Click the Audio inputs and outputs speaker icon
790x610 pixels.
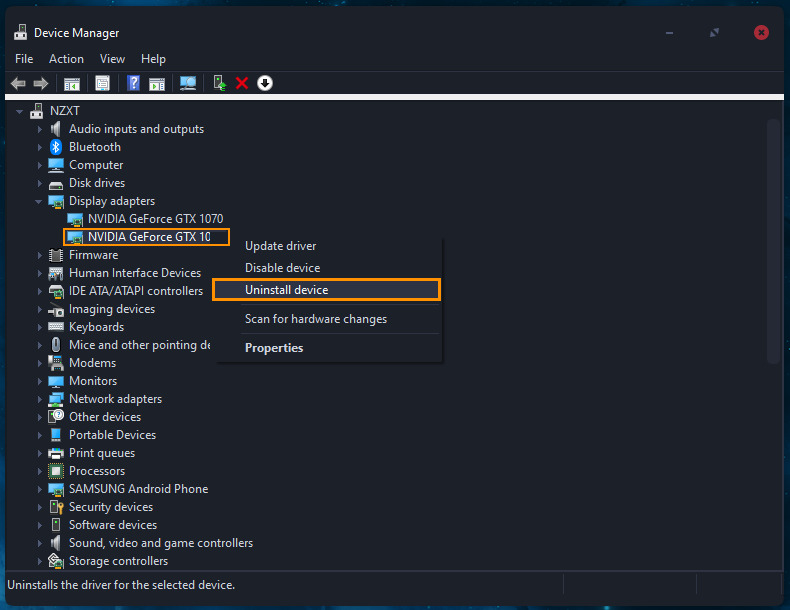pos(56,129)
